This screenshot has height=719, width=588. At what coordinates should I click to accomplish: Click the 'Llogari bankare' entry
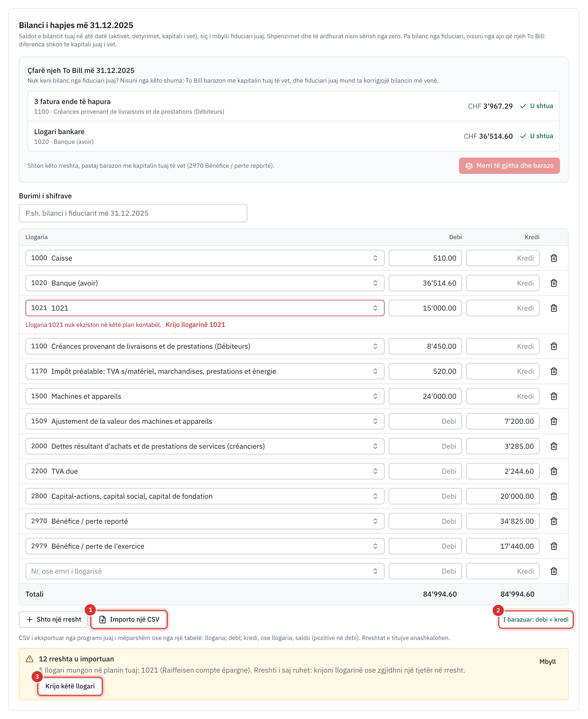[293, 136]
